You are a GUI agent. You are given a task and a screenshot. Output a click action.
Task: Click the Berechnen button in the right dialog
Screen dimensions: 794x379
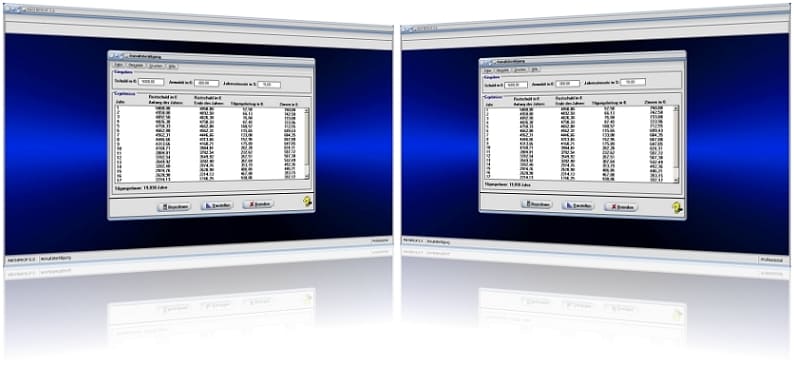pyautogui.click(x=536, y=204)
